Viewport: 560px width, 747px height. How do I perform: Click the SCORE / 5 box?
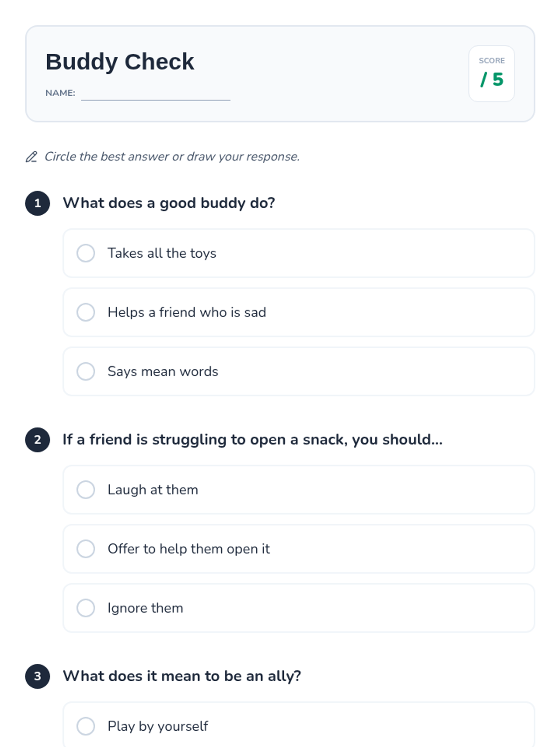tap(491, 74)
